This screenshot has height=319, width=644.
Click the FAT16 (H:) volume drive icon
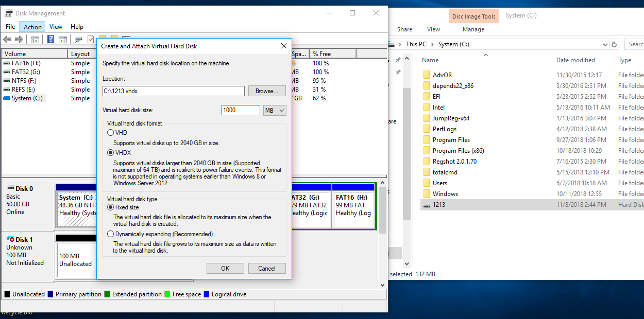tap(7, 63)
